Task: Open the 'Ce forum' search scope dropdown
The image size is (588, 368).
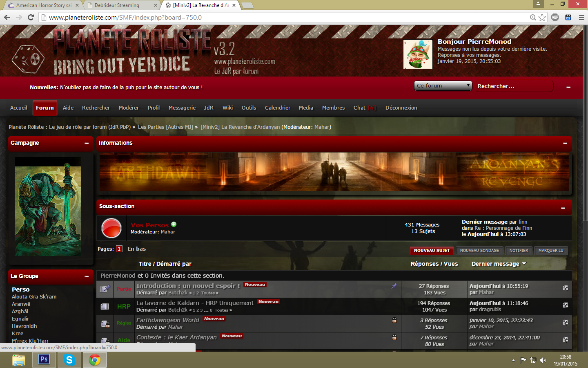Action: click(x=443, y=86)
